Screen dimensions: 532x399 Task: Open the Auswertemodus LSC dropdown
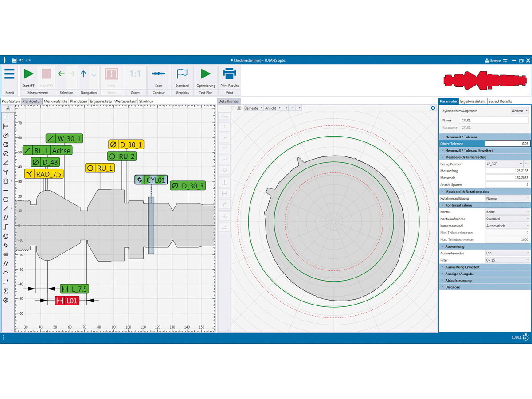pyautogui.click(x=507, y=253)
